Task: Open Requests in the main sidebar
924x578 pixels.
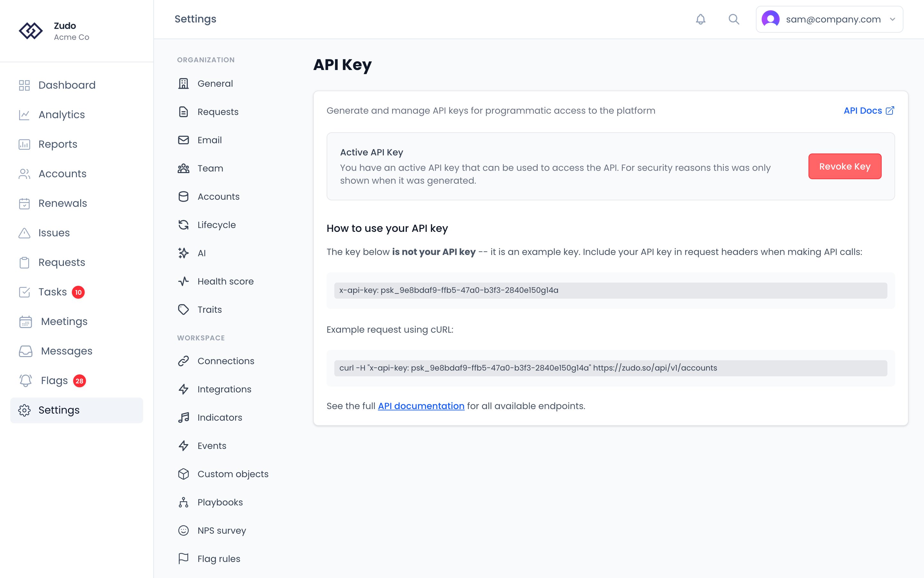Action: tap(76, 262)
